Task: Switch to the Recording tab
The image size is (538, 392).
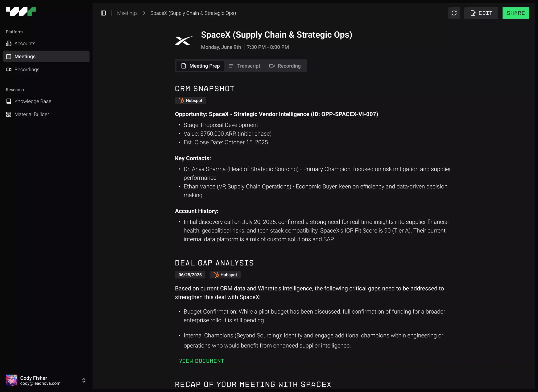Action: point(285,66)
